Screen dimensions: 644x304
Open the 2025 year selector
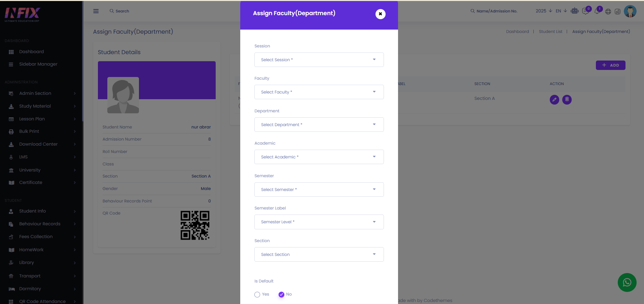tap(544, 11)
